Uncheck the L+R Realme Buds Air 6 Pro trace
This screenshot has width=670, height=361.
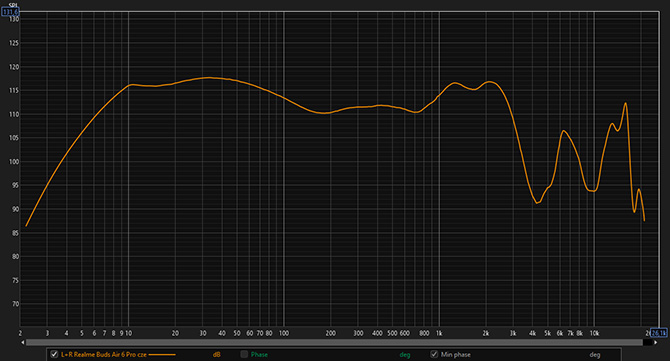pyautogui.click(x=54, y=354)
